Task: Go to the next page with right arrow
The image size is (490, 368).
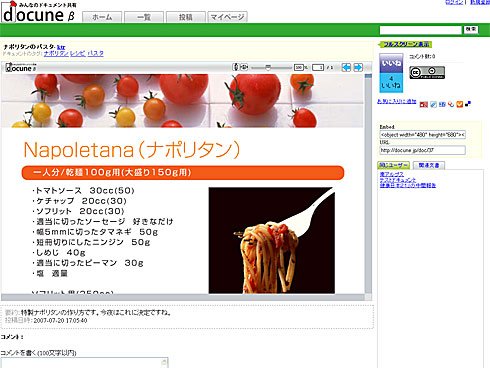Action: click(x=358, y=67)
